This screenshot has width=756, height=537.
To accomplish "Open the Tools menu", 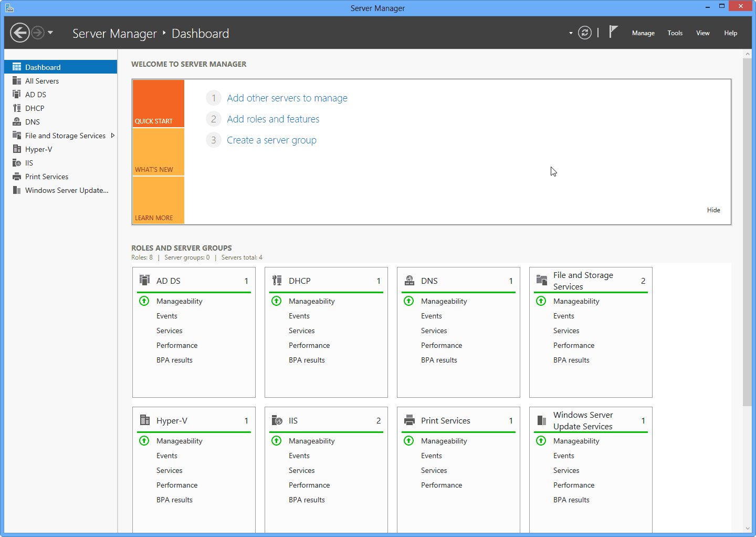I will (x=675, y=33).
